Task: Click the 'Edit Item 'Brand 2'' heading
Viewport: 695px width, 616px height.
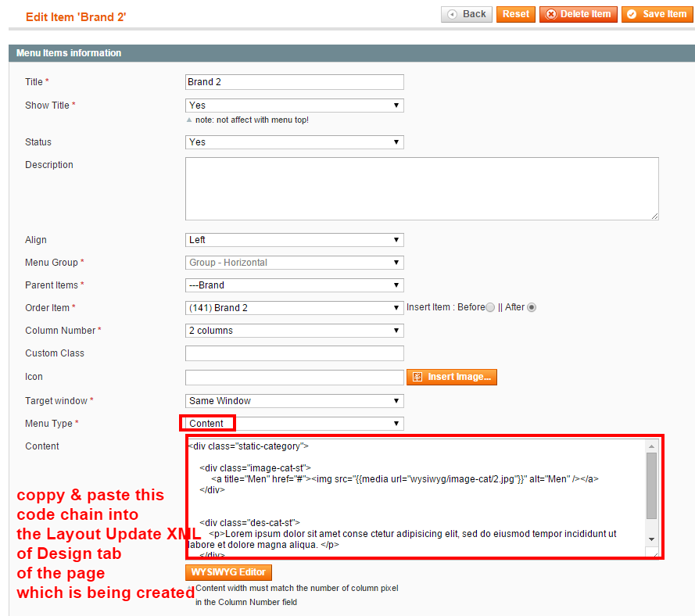Action: (x=76, y=17)
